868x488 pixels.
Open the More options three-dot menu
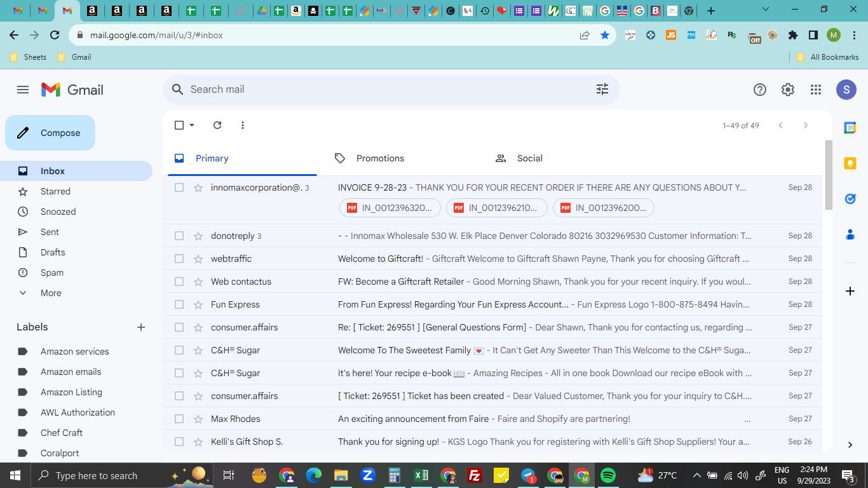point(243,125)
